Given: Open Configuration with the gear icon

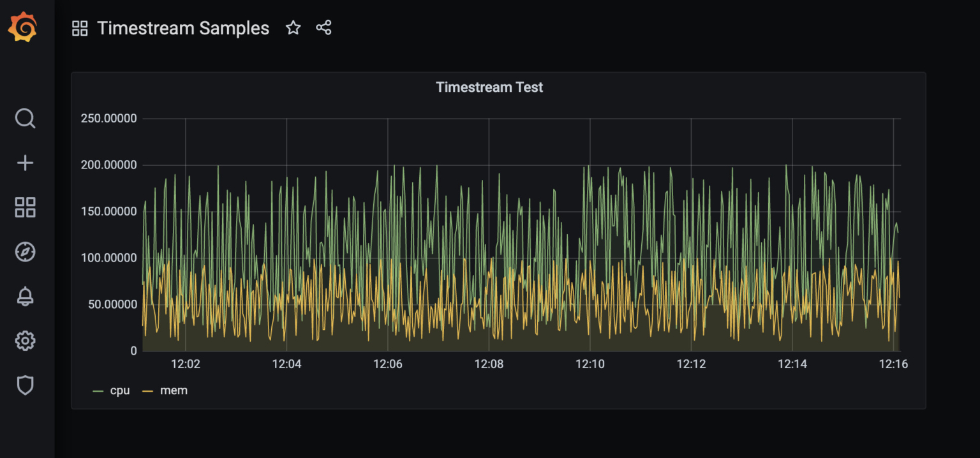Looking at the screenshot, I should tap(25, 340).
